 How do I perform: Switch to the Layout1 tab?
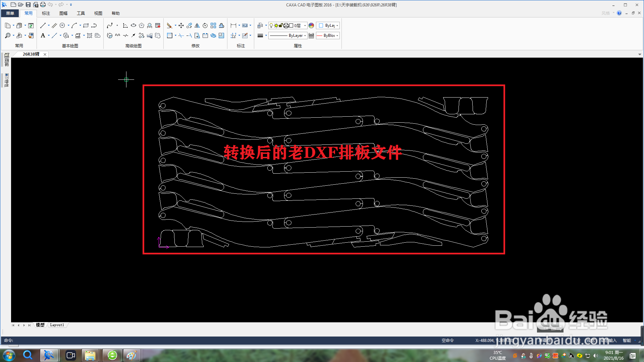[57, 325]
